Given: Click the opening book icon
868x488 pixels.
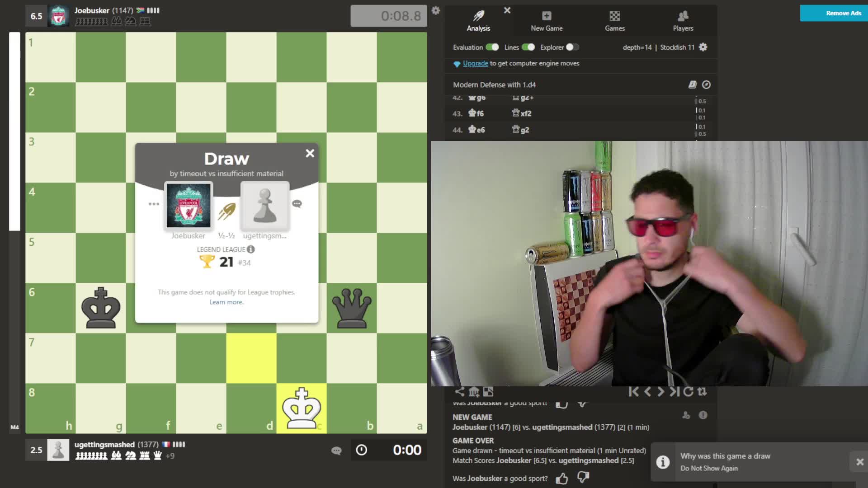Looking at the screenshot, I should [692, 84].
